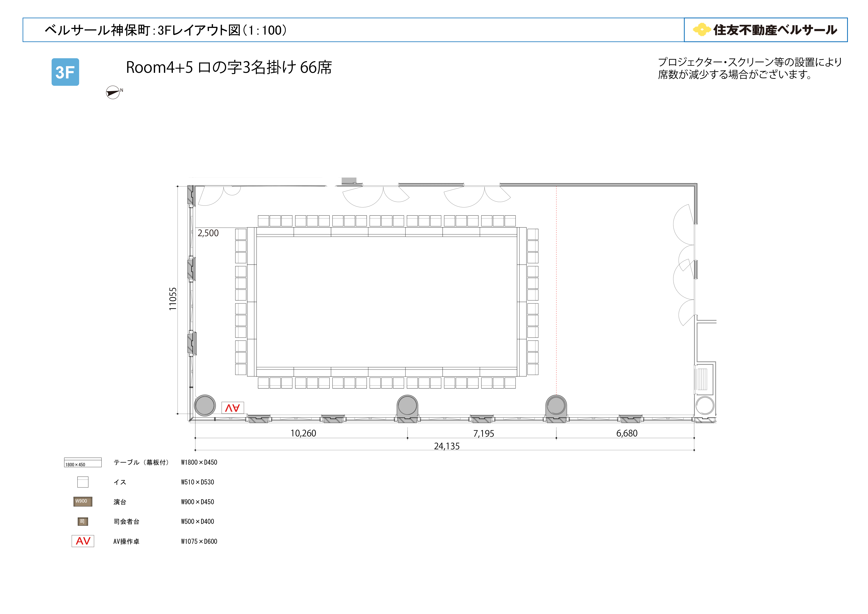Click the 11055 vertical dimension label

click(173, 299)
